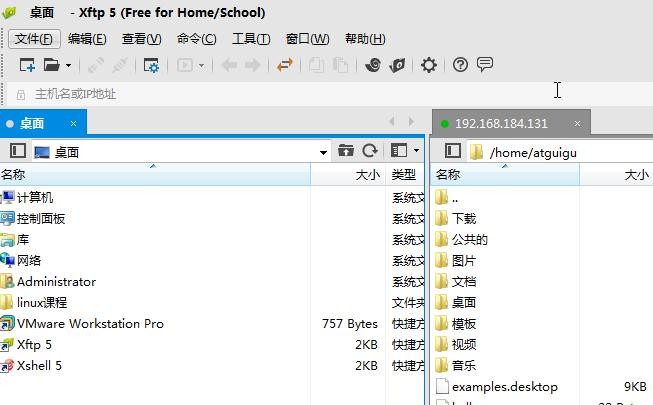The height and width of the screenshot is (405, 653).
Task: Click the New Session toolbar icon
Action: click(x=27, y=65)
